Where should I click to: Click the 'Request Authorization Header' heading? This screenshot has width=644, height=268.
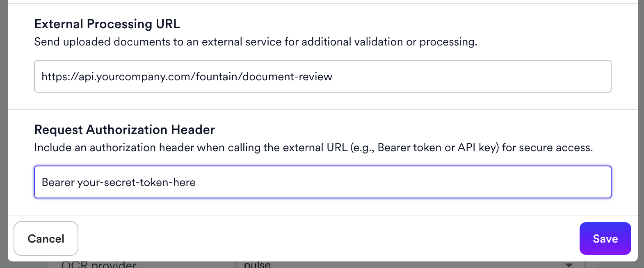[125, 129]
